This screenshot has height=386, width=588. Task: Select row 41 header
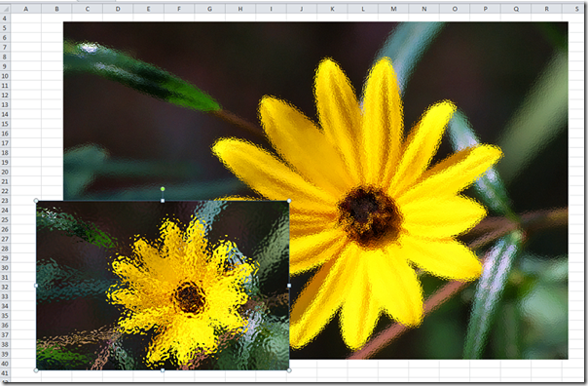tap(5, 373)
